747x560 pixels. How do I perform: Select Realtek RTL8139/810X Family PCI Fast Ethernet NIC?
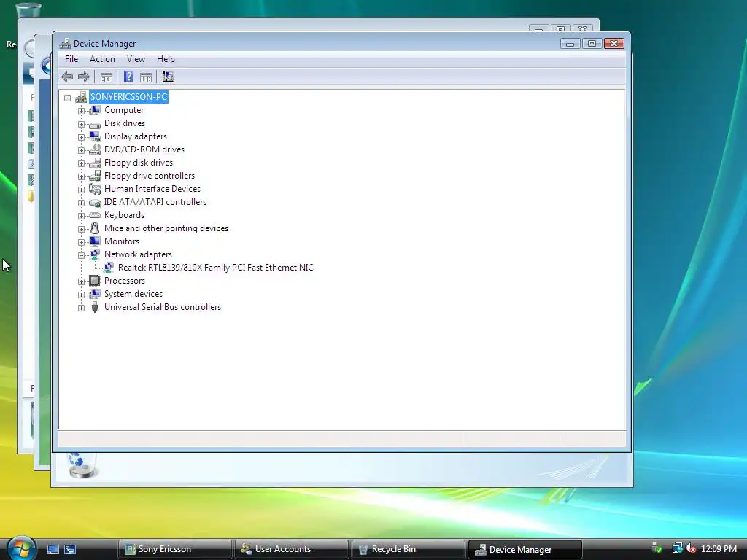[215, 268]
